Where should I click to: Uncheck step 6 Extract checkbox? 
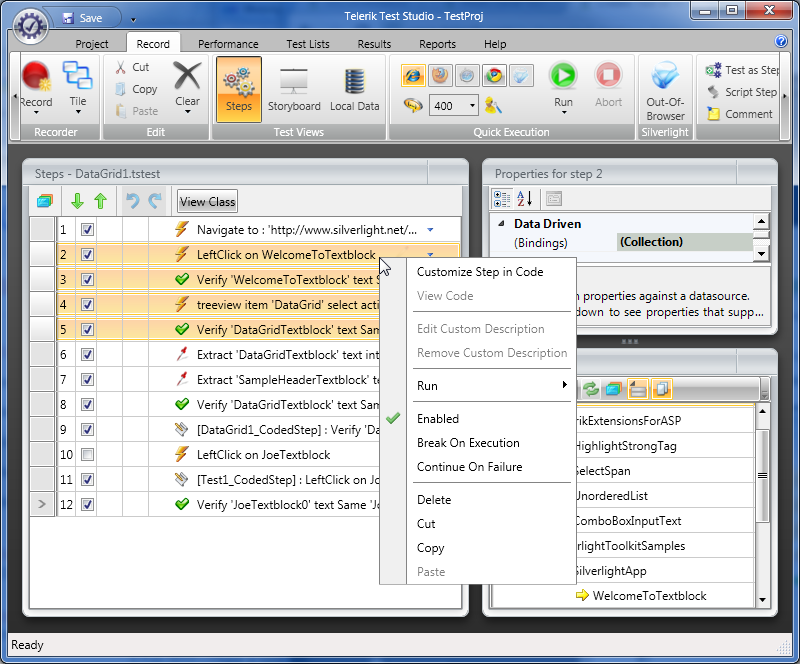click(87, 355)
